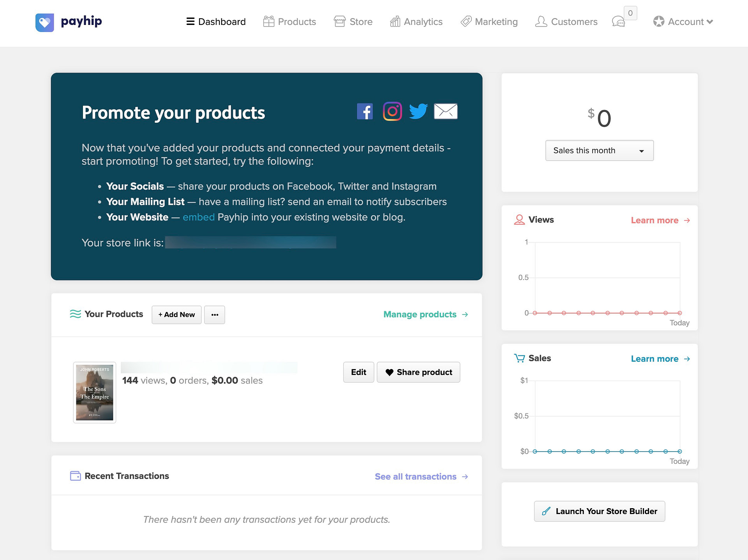The width and height of the screenshot is (748, 560).
Task: Open the Marketing section
Action: (x=489, y=22)
